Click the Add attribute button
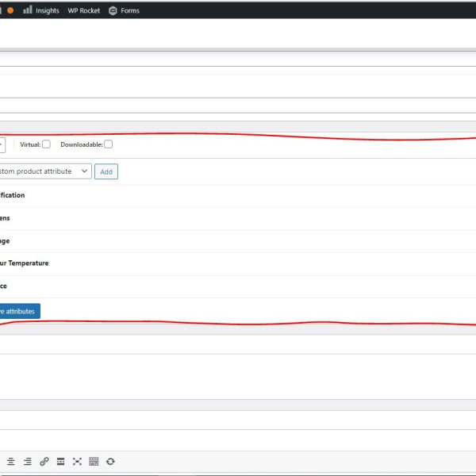Viewport: 476px width, 476px height. [x=106, y=171]
